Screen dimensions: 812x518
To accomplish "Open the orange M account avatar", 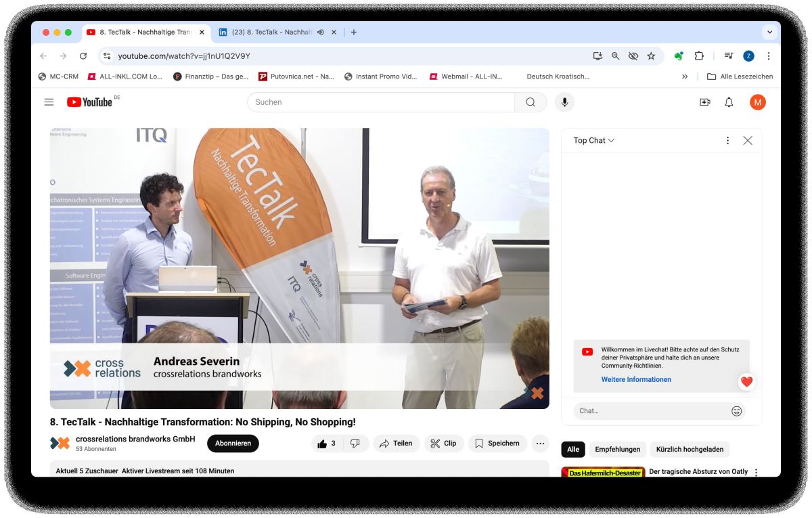I will click(x=758, y=102).
